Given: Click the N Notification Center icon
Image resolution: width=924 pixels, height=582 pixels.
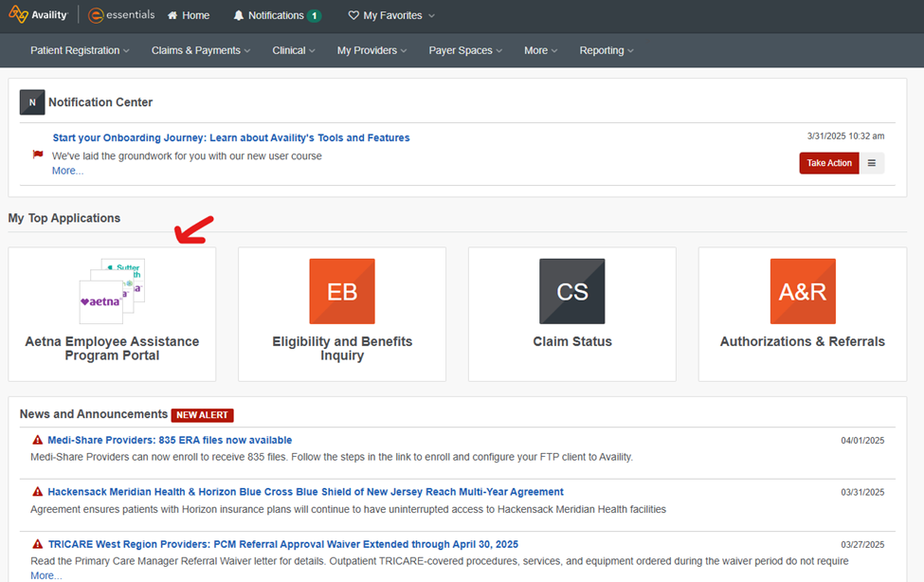Looking at the screenshot, I should [x=32, y=102].
